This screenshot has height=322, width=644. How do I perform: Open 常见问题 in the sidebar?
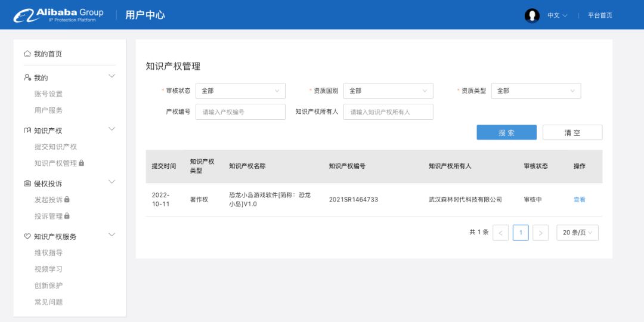(x=48, y=302)
